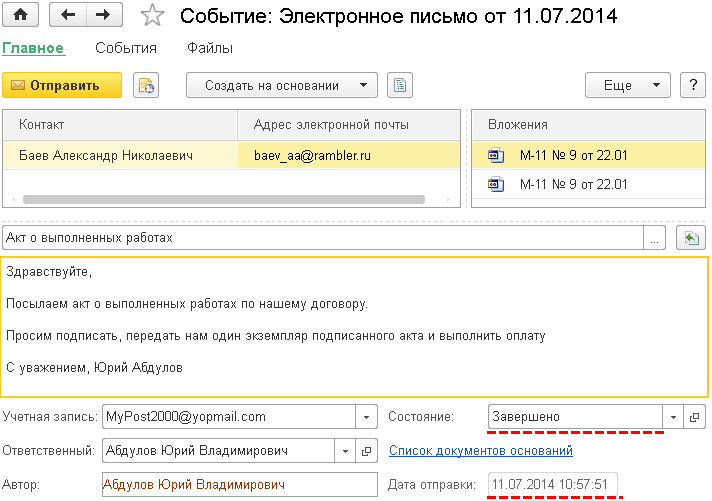Viewport: 712px width, 501px height.
Task: Open the Еще menu dropdown
Action: pos(655,85)
